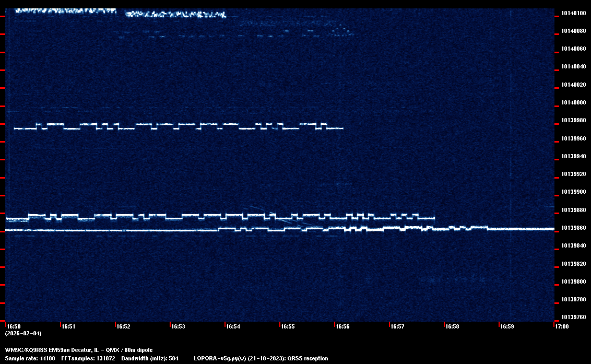Click the FFTsamples: 131072 readout
The height and width of the screenshot is (364, 591).
coord(91,358)
